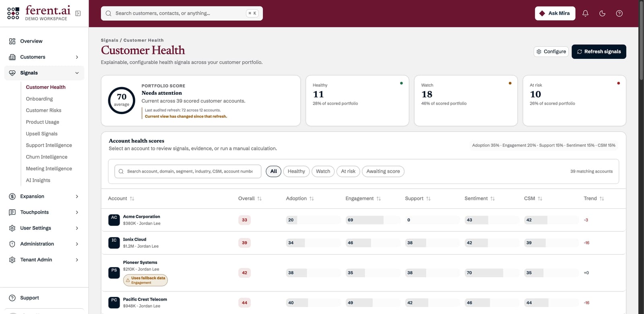Expand the Customers menu chevron
Screen dimensions: 644x314
click(x=77, y=57)
